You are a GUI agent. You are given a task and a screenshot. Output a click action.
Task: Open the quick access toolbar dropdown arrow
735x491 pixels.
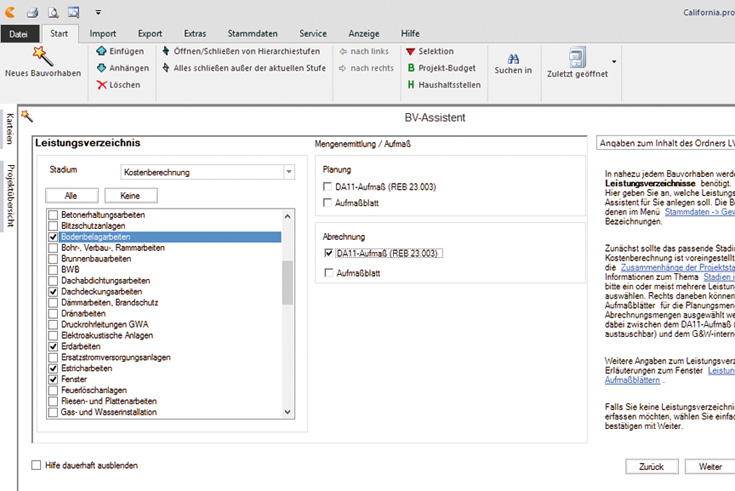(x=98, y=13)
